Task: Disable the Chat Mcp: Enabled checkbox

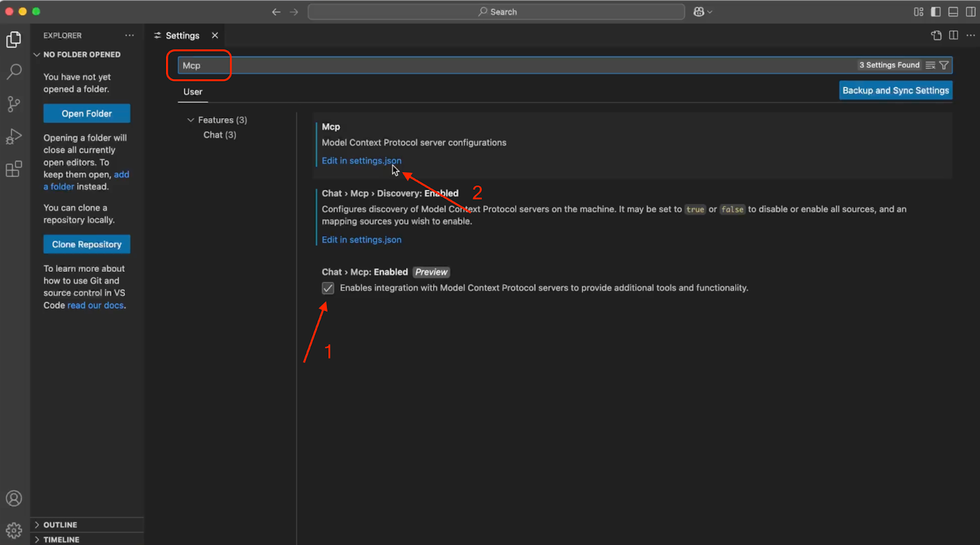Action: (x=328, y=288)
